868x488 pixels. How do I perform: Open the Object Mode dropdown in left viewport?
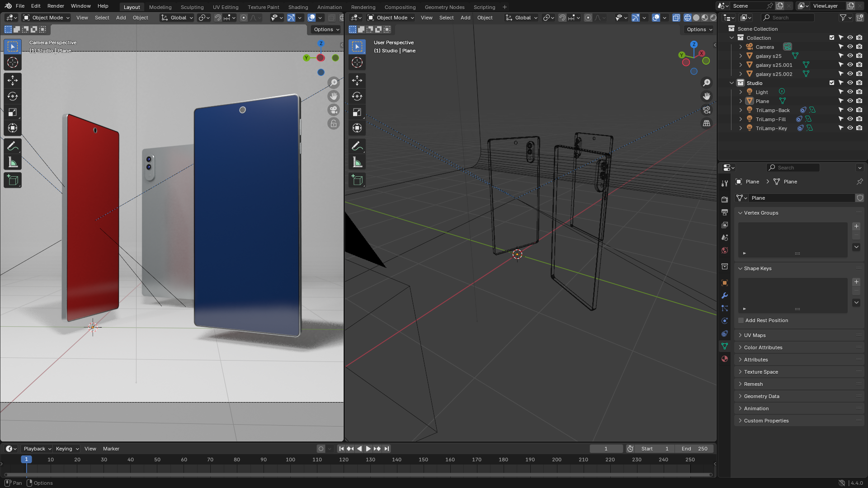(x=47, y=18)
